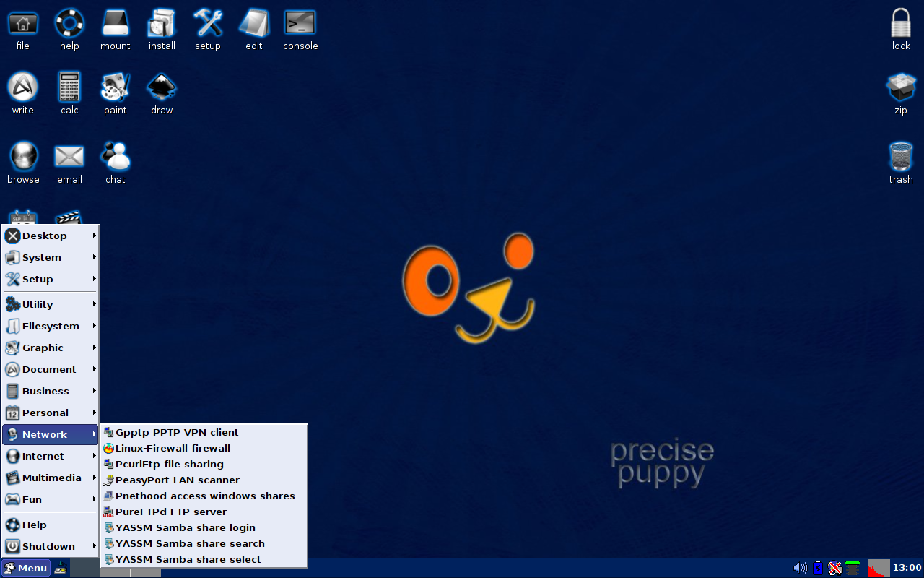Image resolution: width=924 pixels, height=578 pixels.
Task: Launch Pnethood access windows shares
Action: (204, 496)
